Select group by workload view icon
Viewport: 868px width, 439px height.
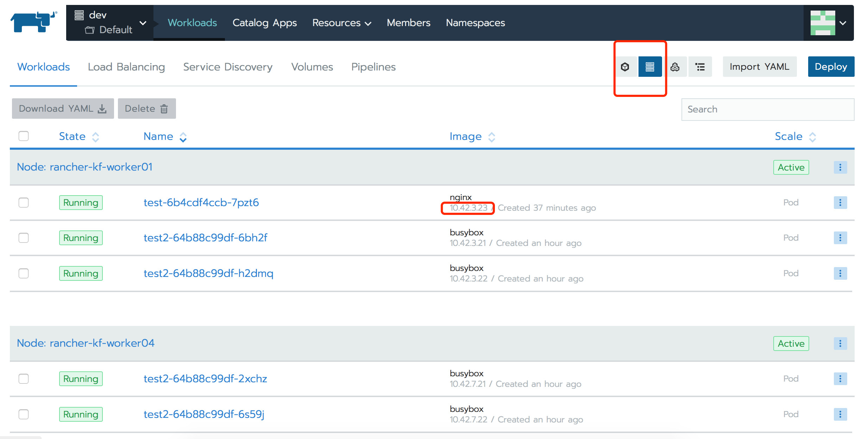[675, 67]
